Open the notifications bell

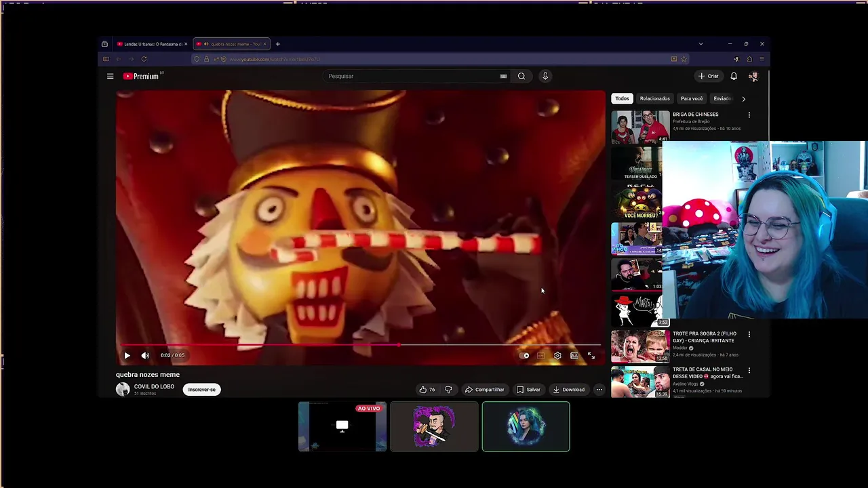(734, 77)
